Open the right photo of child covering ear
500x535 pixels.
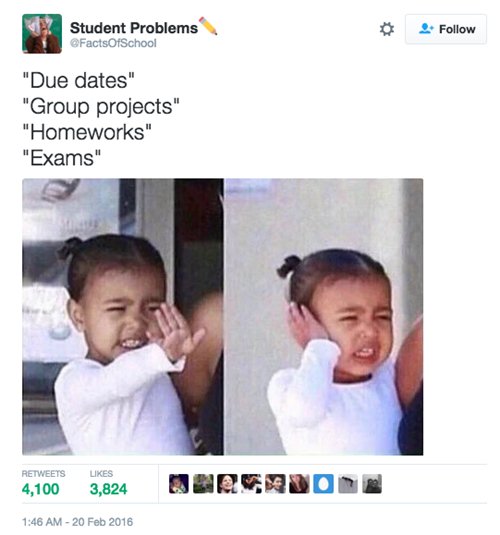click(324, 317)
